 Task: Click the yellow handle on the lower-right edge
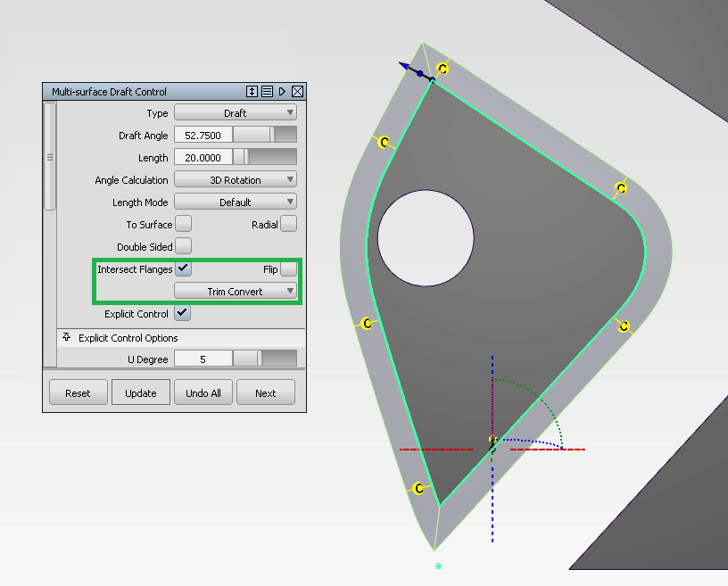(x=624, y=327)
